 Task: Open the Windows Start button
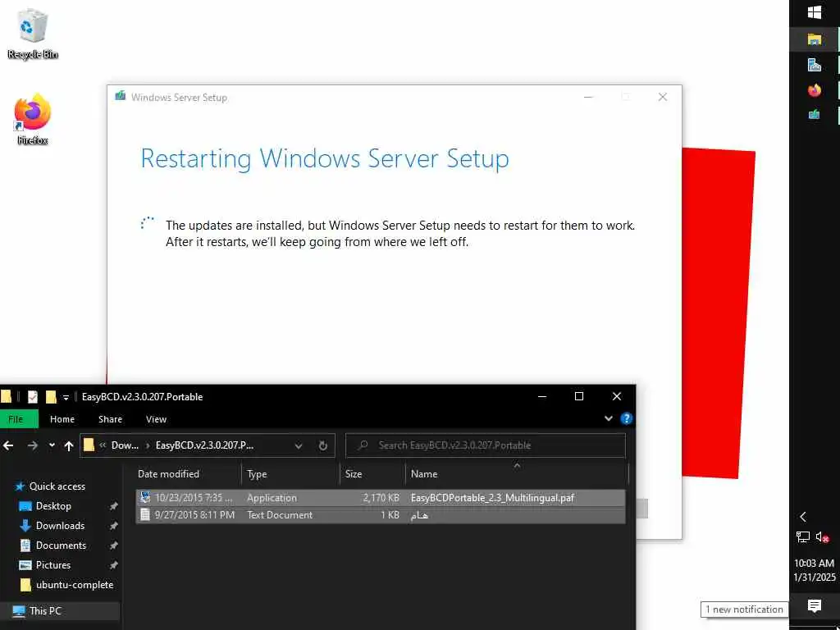[815, 12]
